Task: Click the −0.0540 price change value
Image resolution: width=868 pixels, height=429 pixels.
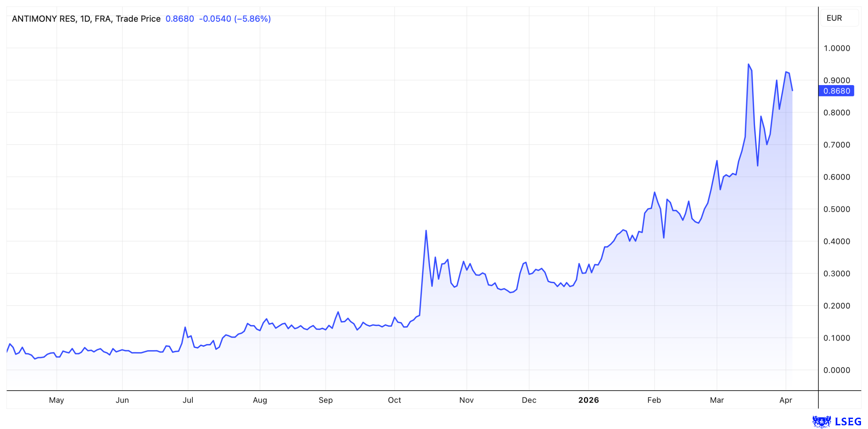Action: pos(215,19)
